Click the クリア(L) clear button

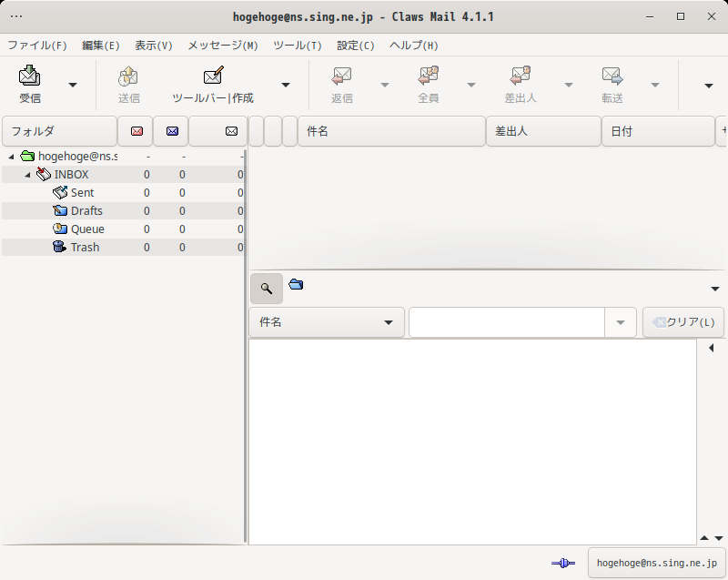(683, 322)
